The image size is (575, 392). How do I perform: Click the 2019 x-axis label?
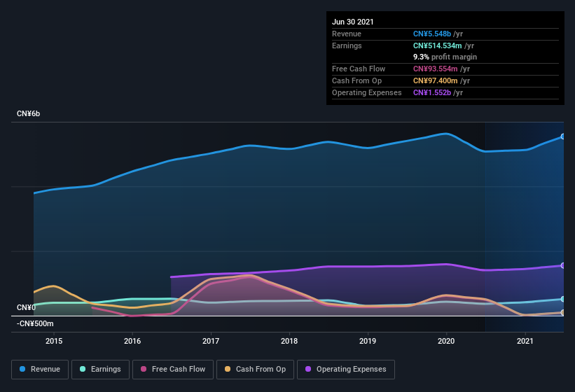(x=368, y=341)
